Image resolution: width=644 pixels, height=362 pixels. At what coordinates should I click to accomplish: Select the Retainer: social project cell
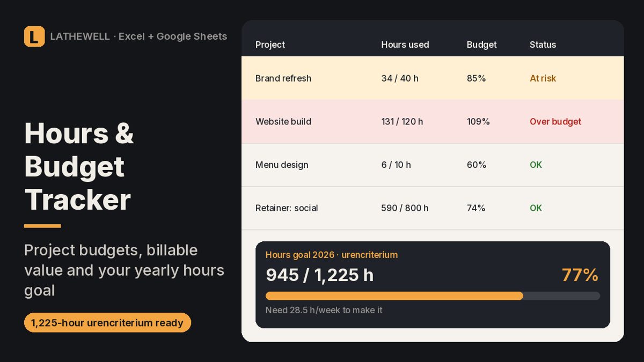[287, 208]
